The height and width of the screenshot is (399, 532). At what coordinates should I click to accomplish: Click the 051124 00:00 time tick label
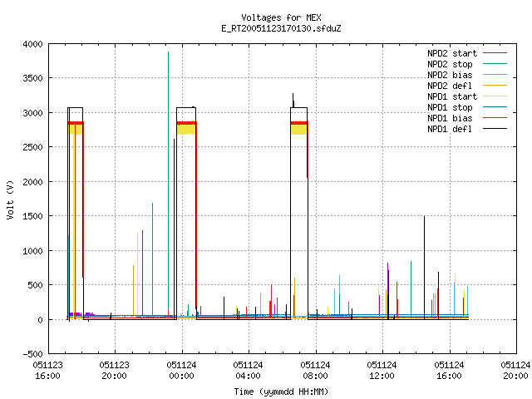click(x=181, y=371)
